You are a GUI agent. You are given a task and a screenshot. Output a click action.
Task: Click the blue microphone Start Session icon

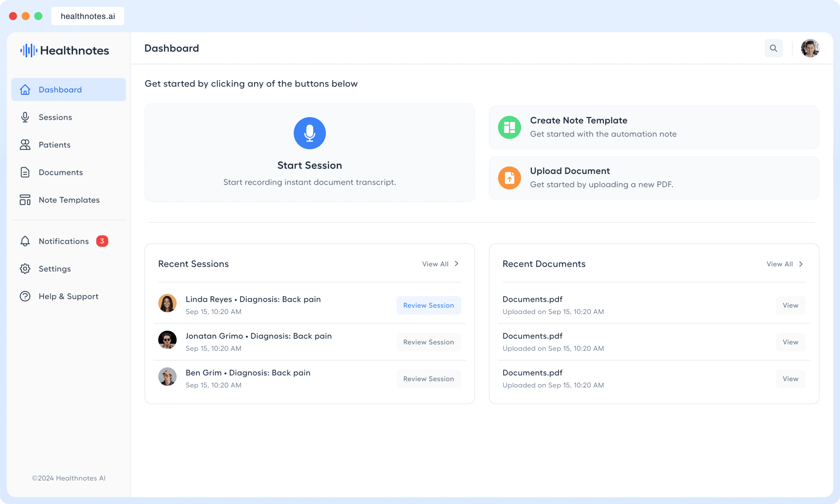click(309, 133)
